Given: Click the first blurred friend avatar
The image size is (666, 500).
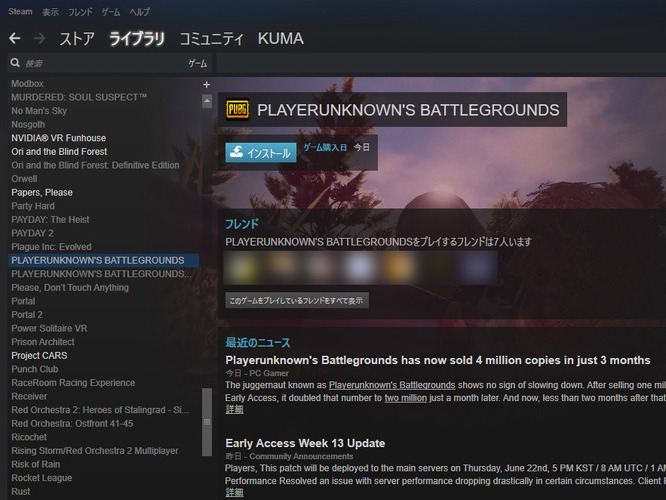Looking at the screenshot, I should (x=243, y=268).
